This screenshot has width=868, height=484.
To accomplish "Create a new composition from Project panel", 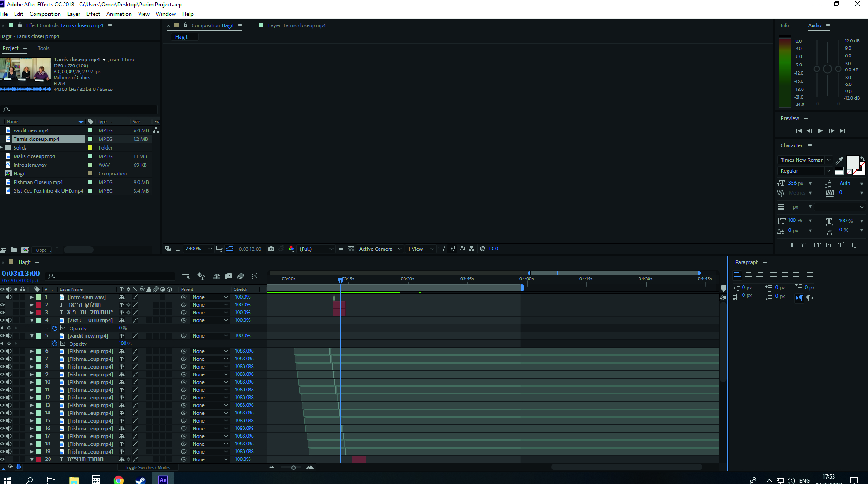I will tap(25, 250).
